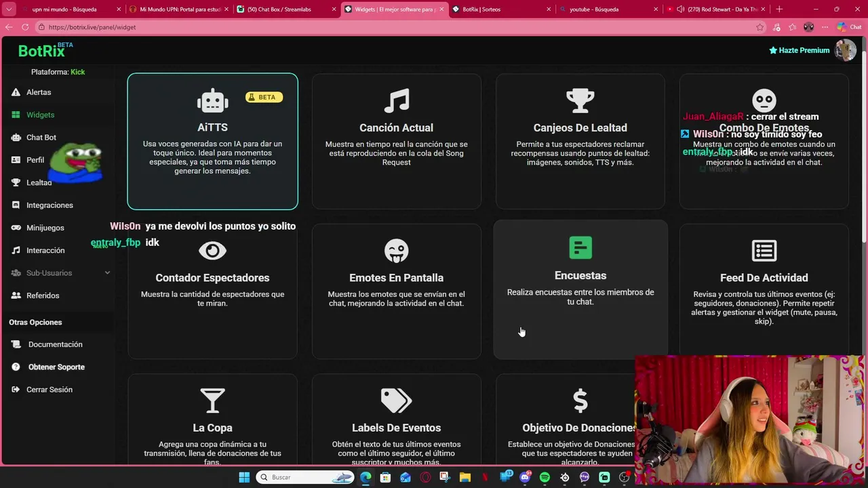Viewport: 868px width, 488px height.
Task: Switch to the Rod Stewart YouTube tab
Action: pos(715,9)
